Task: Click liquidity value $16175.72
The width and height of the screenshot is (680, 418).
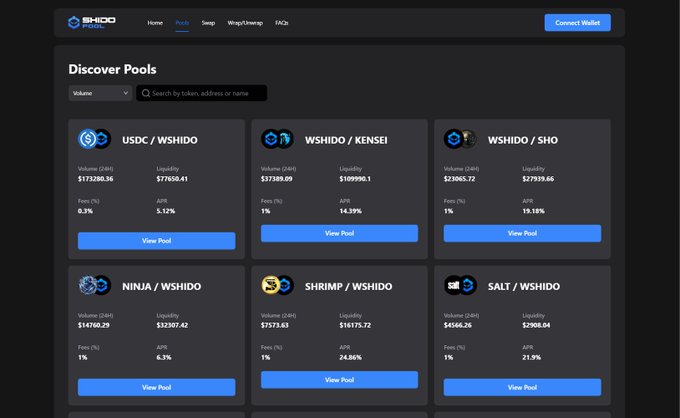Action: click(355, 325)
